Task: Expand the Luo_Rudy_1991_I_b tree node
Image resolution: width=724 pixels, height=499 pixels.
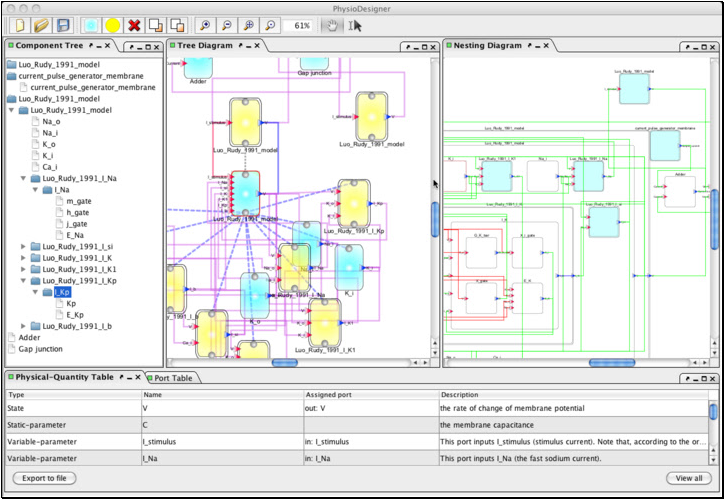Action: point(24,326)
